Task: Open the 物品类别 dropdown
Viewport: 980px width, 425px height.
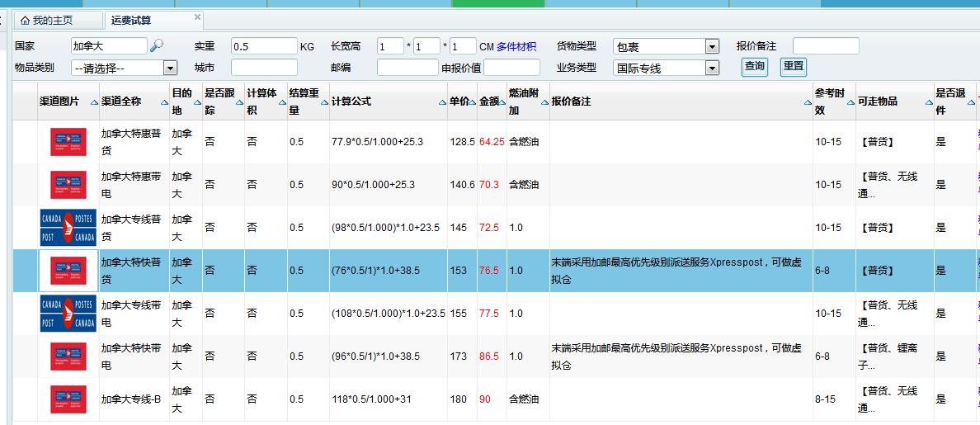Action: coord(171,68)
